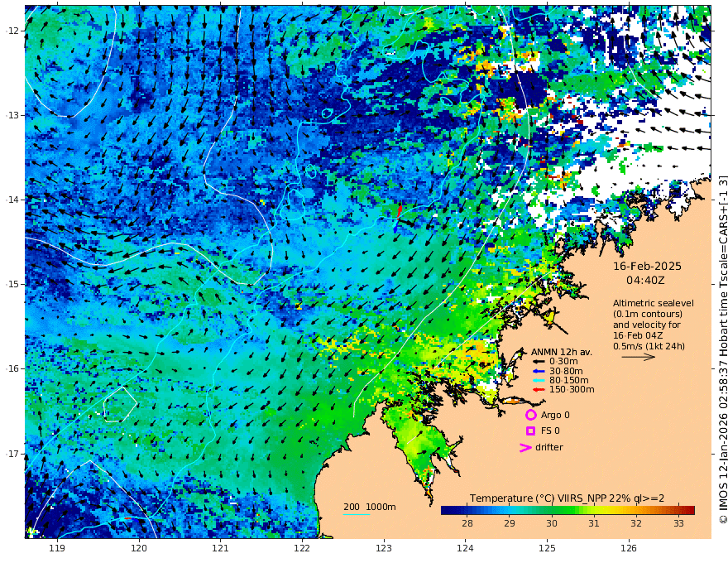Click the cyan 80-150m legend arrow
This screenshot has height=563, width=728.
[x=539, y=381]
